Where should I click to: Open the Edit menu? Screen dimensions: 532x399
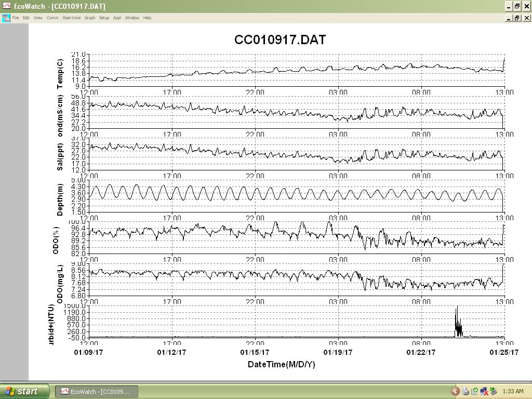(26, 18)
